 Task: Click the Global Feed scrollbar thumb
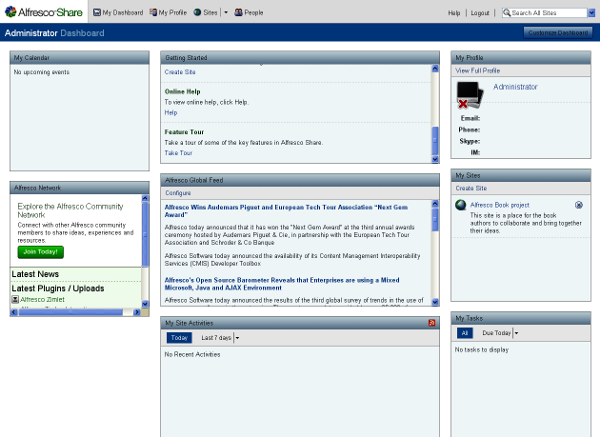[x=435, y=220]
